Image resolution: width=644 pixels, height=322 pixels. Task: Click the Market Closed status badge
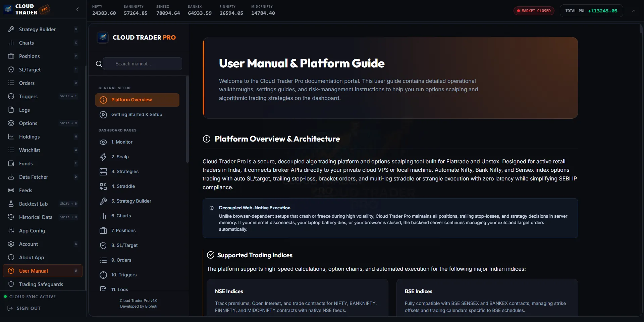tap(534, 11)
